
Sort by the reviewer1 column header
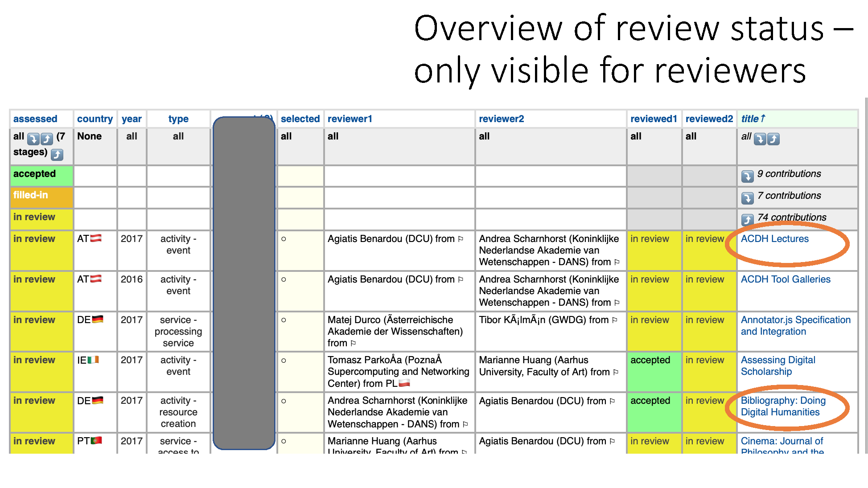350,119
